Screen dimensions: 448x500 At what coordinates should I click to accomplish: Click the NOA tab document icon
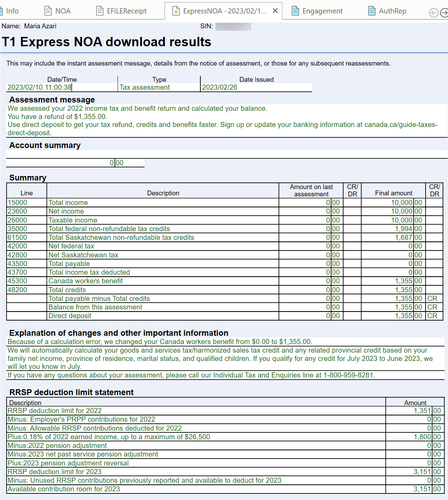point(48,11)
